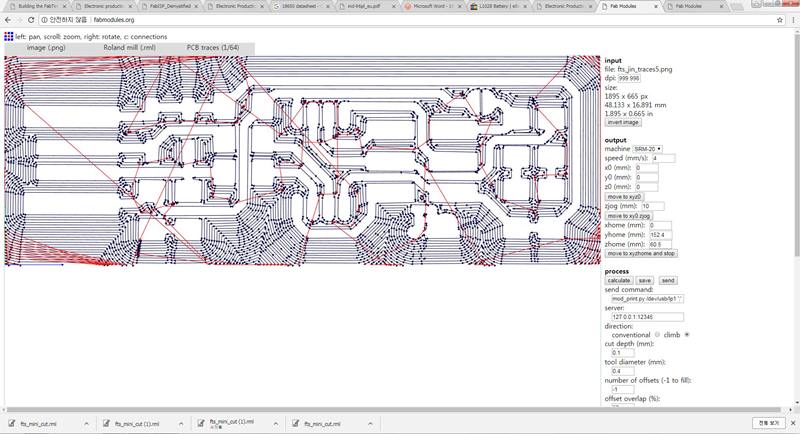Click the 48.133 x 16.891 mm size text
800x434 pixels.
pos(635,105)
